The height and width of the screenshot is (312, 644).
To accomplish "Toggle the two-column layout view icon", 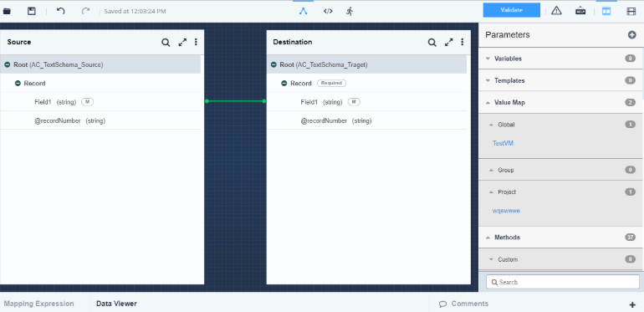I will (x=606, y=11).
